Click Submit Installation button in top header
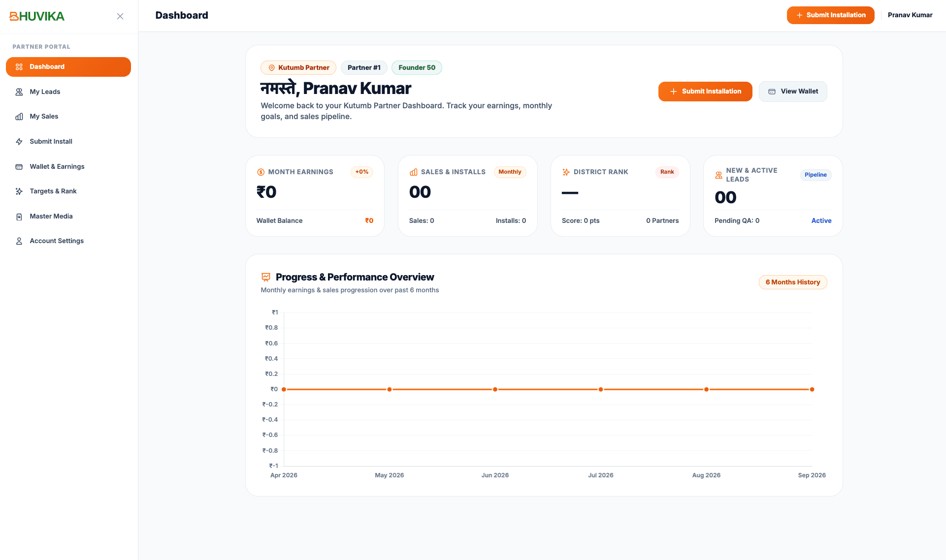Screen dimensions: 946x560 830,15
